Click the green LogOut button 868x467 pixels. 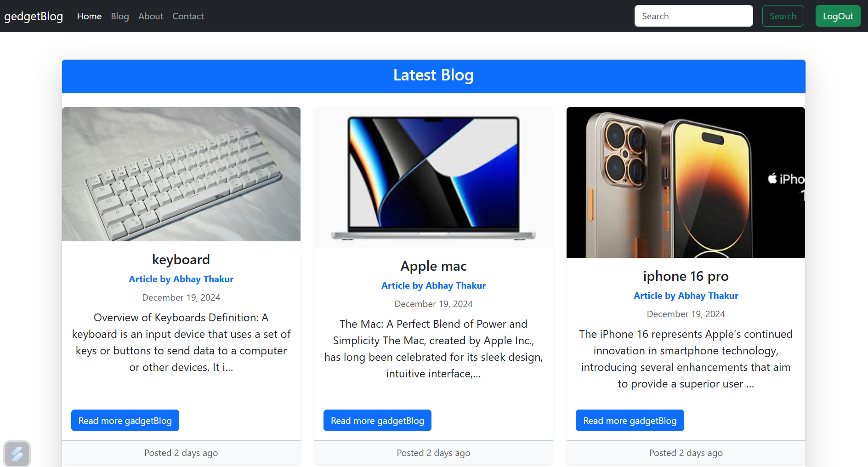838,16
